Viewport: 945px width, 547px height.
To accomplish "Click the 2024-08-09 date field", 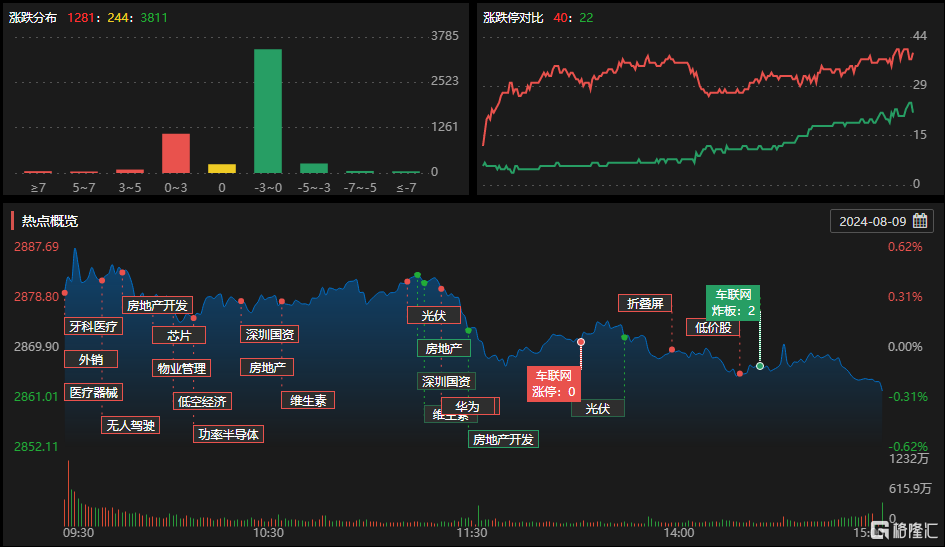I will point(882,221).
